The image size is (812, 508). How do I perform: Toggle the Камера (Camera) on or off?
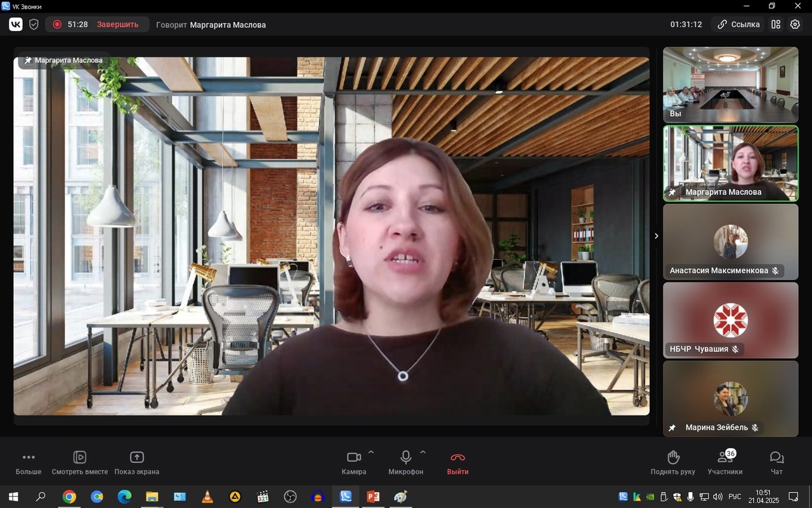pyautogui.click(x=354, y=463)
